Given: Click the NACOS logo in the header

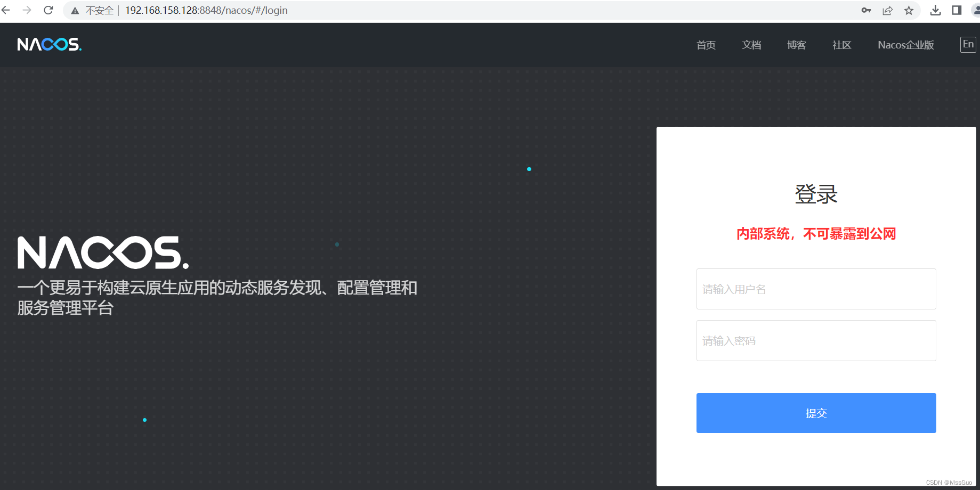Looking at the screenshot, I should click(x=50, y=45).
